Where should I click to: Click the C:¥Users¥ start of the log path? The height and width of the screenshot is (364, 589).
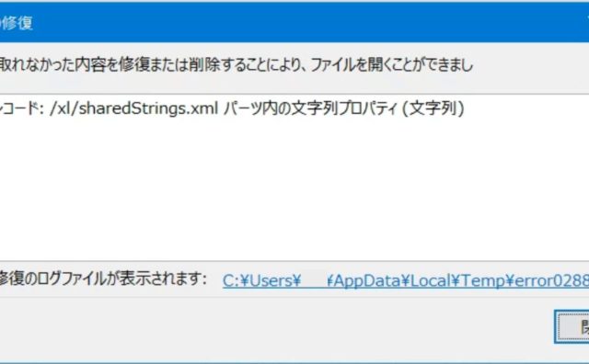point(261,280)
